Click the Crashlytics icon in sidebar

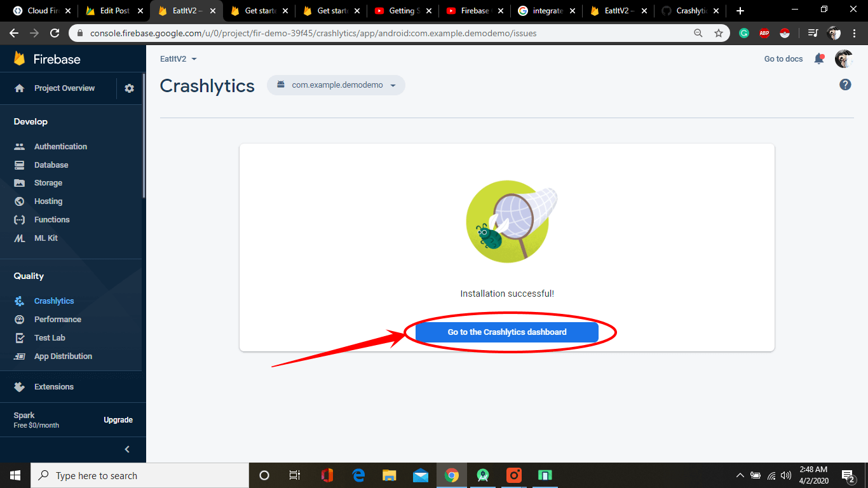pyautogui.click(x=20, y=301)
